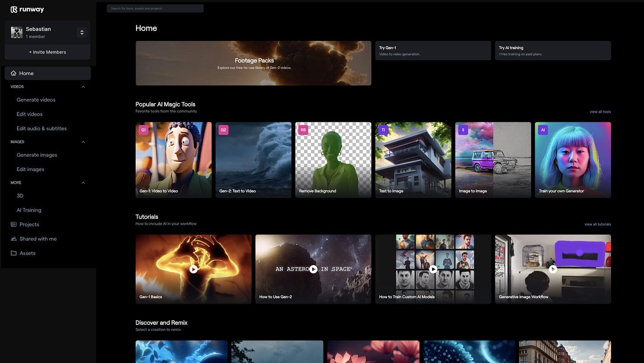The image size is (644, 363).
Task: Go to Generate images
Action: [37, 155]
